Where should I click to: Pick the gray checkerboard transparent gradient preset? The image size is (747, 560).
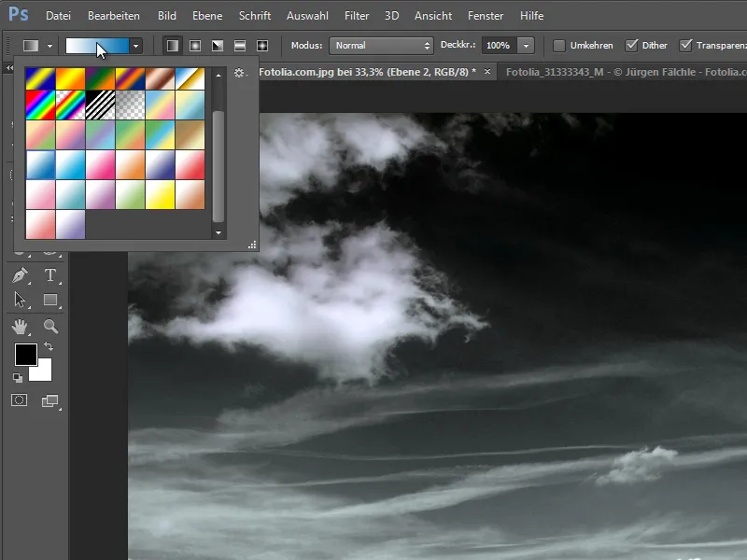point(130,105)
